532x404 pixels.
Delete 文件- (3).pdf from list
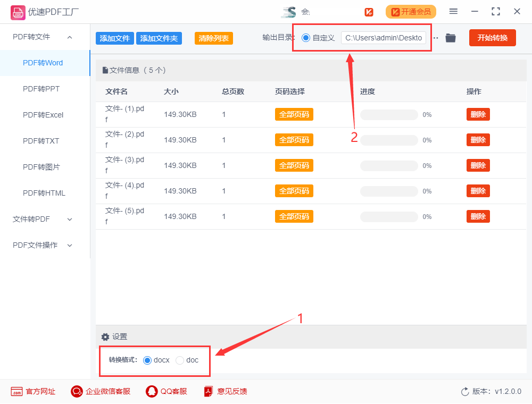(478, 165)
